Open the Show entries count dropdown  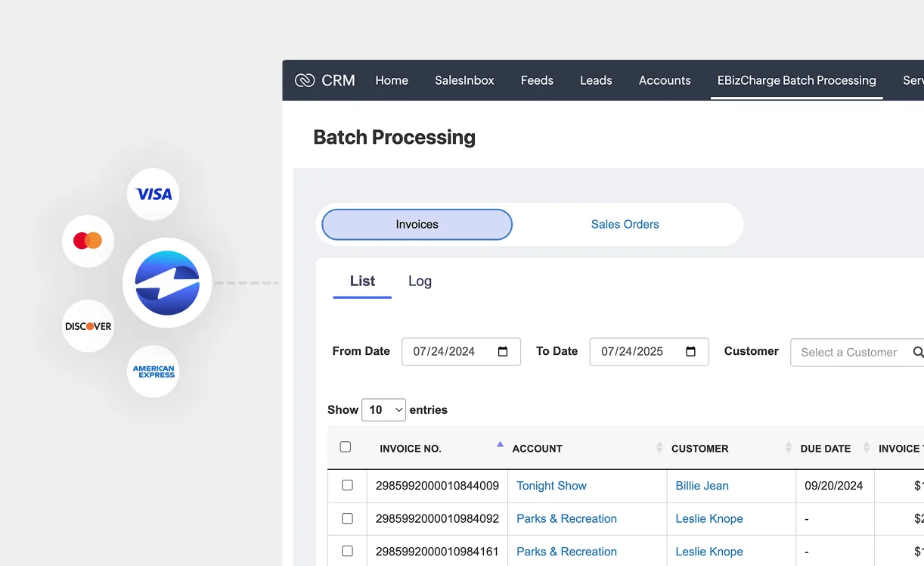coord(384,409)
